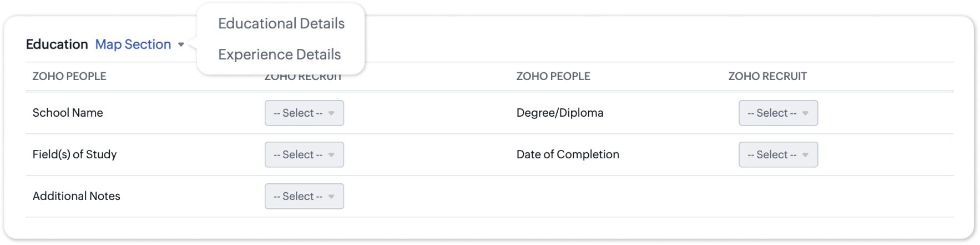This screenshot has width=980, height=245.
Task: Click the Date of Completion label
Action: tap(567, 154)
